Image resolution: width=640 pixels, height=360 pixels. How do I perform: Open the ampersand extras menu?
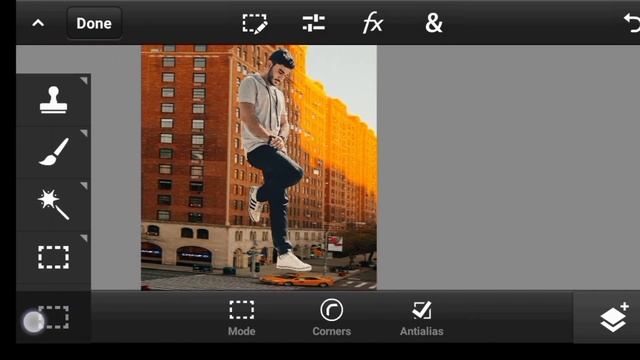(x=433, y=23)
